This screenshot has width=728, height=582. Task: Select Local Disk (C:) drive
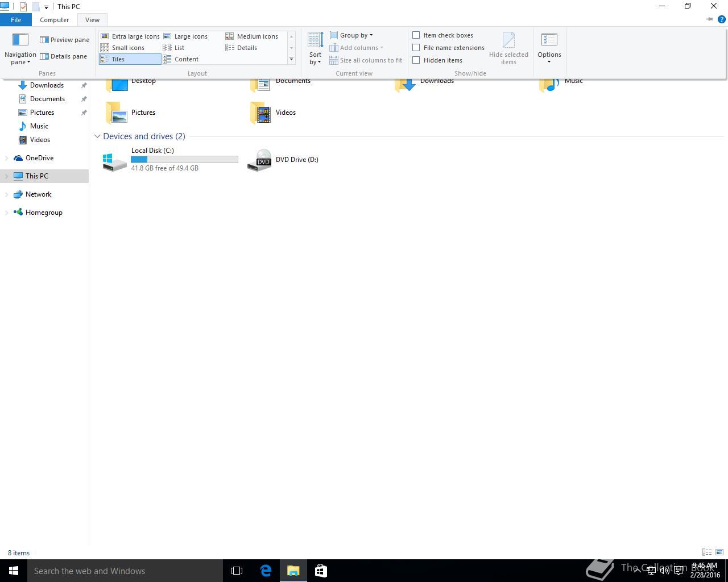pos(171,160)
